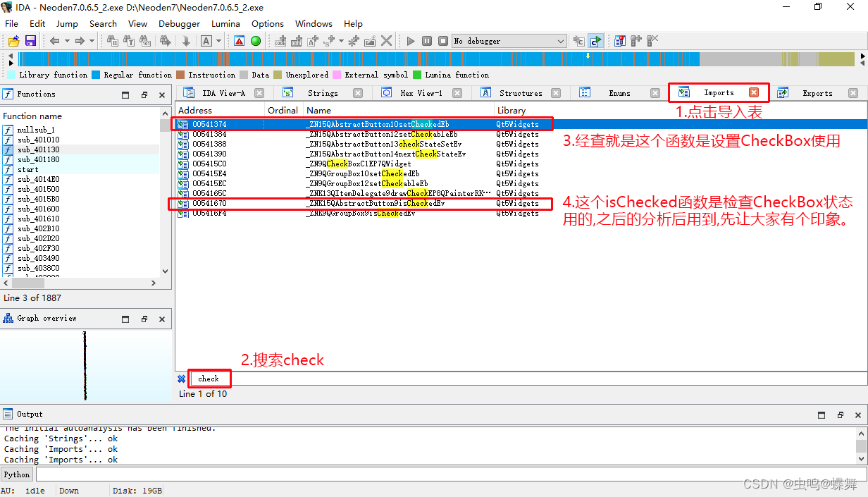868x497 pixels.
Task: Click the convert-to-data toolbar icon
Action: point(297,41)
